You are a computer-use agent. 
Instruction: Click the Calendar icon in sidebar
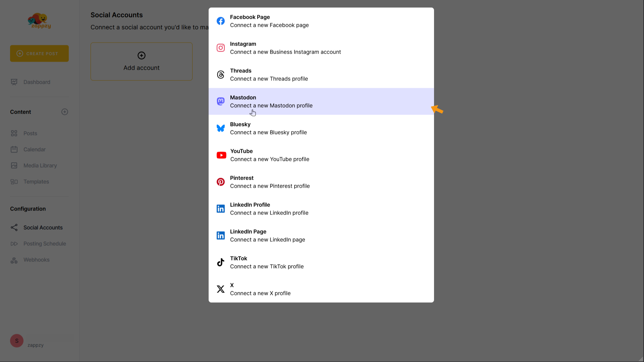tap(14, 149)
